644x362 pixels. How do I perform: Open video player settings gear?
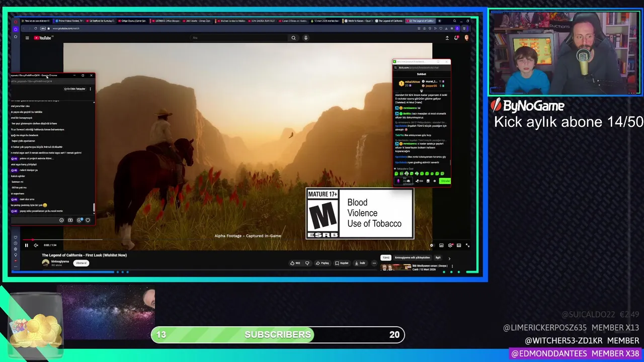tap(450, 245)
